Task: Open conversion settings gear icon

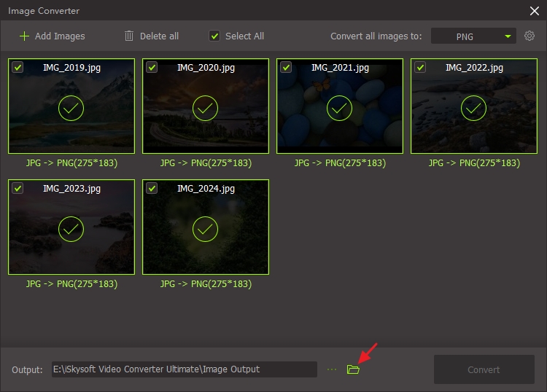Action: [529, 36]
